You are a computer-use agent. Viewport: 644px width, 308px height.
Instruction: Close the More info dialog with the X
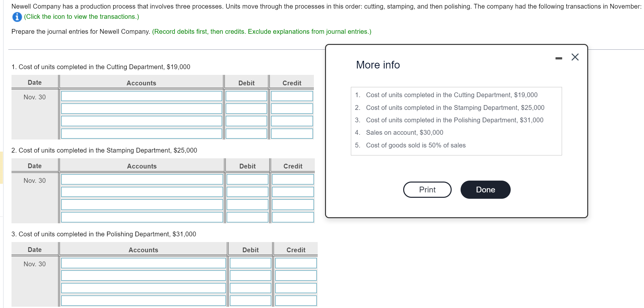(574, 57)
